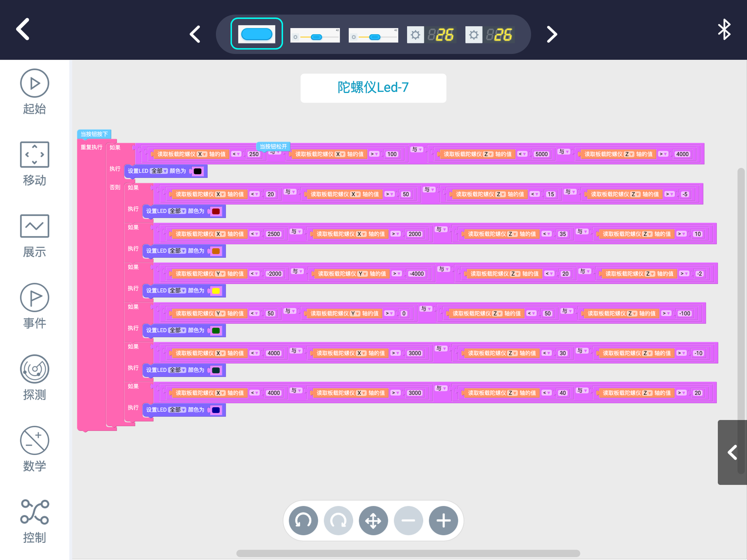Image resolution: width=747 pixels, height=560 pixels.
Task: Expand the side panel with gray chevron
Action: coord(732,452)
